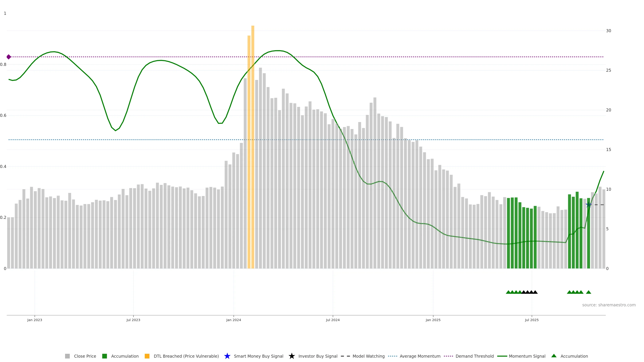Click the black Investor Buy Signal star in legend
Screen dimensions: 644x362
291,356
